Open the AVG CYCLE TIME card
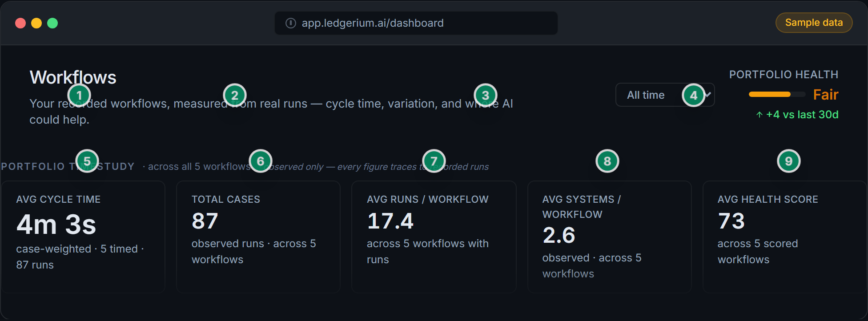The width and height of the screenshot is (868, 321). click(x=83, y=237)
